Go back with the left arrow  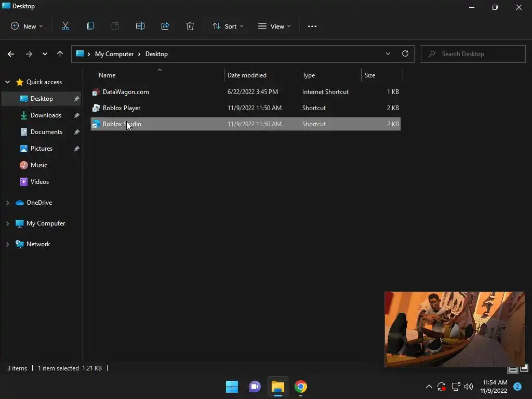pos(11,54)
